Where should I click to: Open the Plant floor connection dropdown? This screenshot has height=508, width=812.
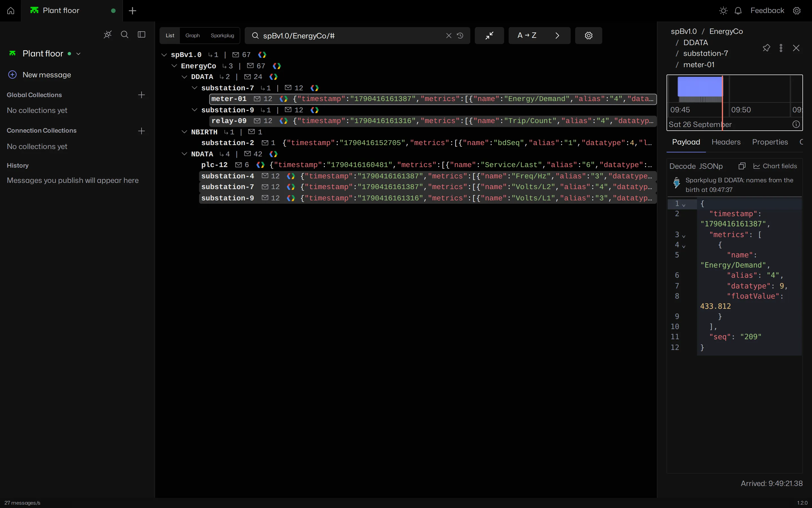[x=78, y=54]
